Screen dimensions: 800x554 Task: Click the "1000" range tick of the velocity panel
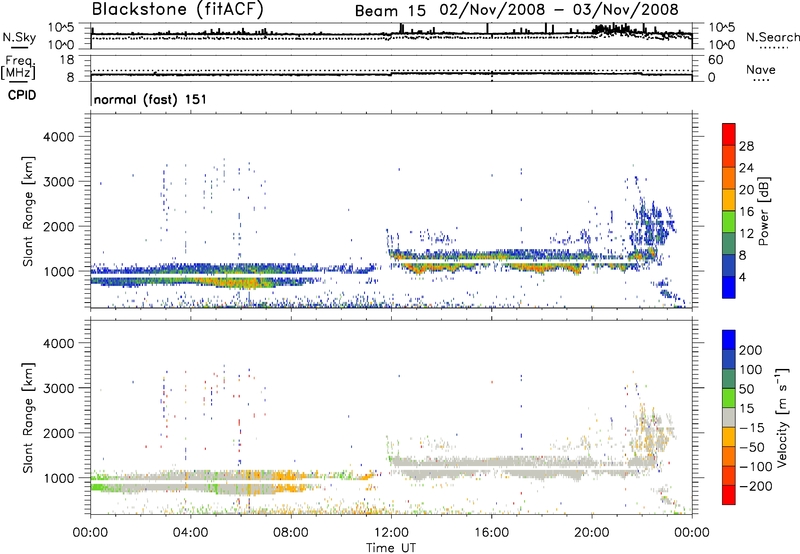click(58, 478)
